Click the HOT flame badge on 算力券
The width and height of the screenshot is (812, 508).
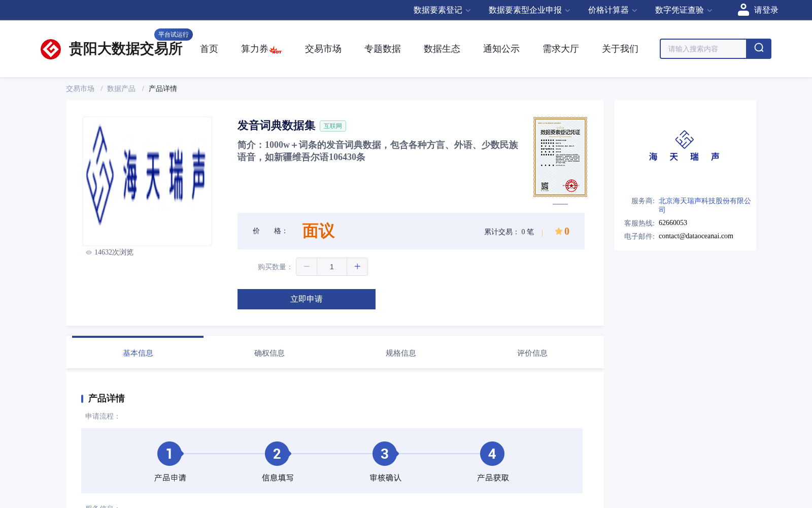[276, 50]
